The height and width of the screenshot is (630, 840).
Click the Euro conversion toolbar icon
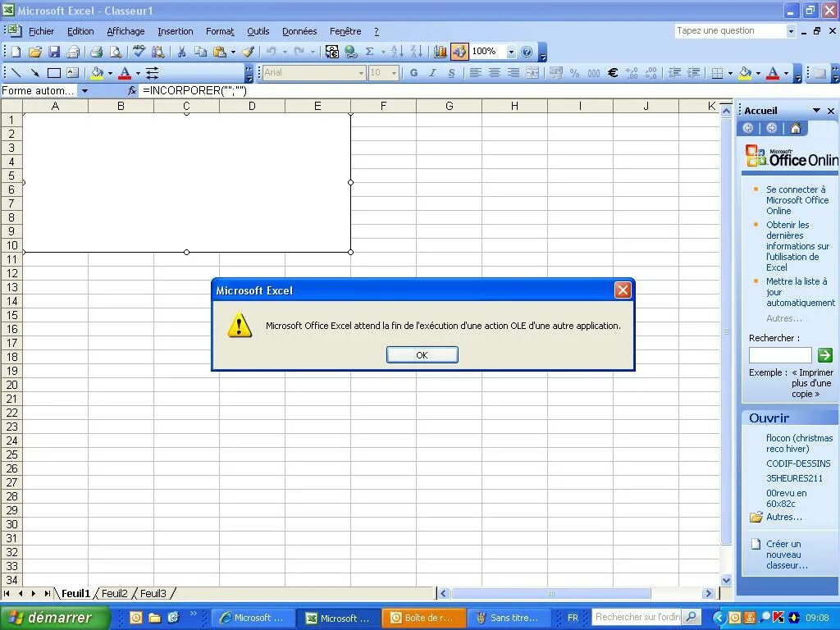(x=331, y=52)
